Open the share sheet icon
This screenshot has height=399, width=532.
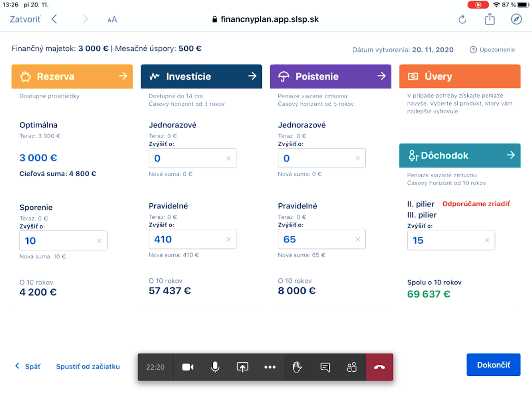pos(490,19)
